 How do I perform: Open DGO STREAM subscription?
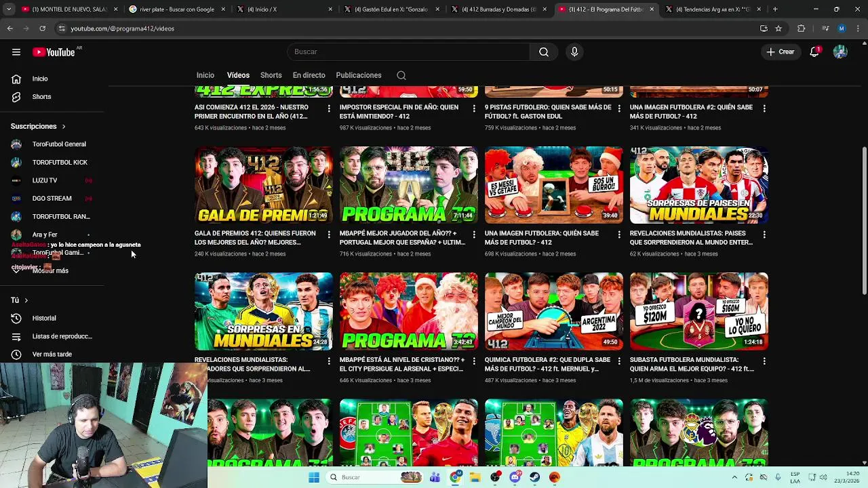coord(52,199)
